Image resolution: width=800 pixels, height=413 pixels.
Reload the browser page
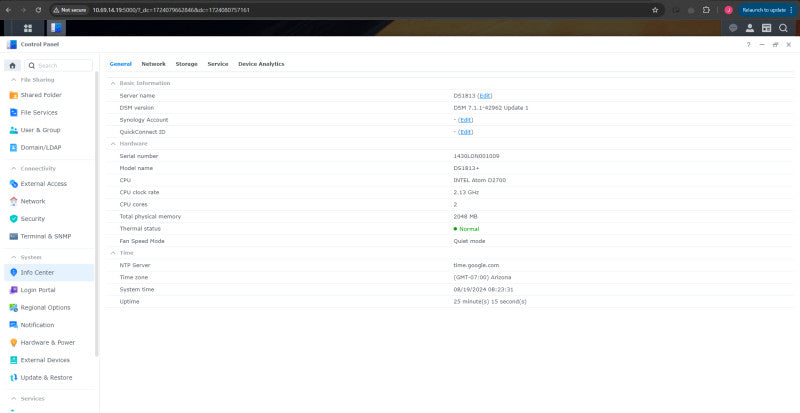(38, 10)
